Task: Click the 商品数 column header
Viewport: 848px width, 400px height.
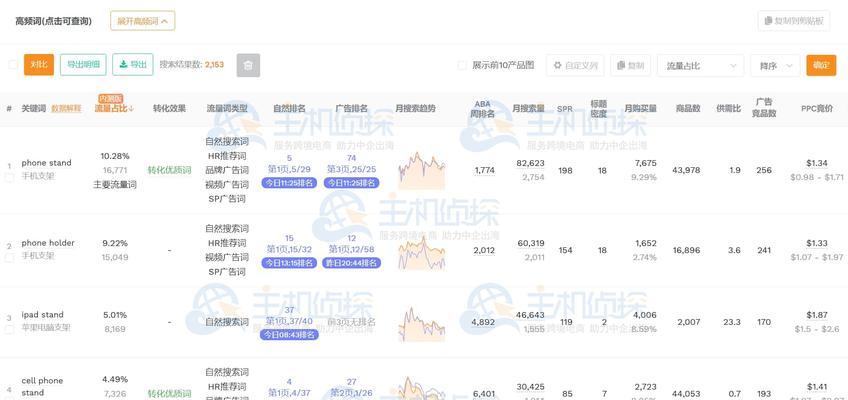Action: 688,108
